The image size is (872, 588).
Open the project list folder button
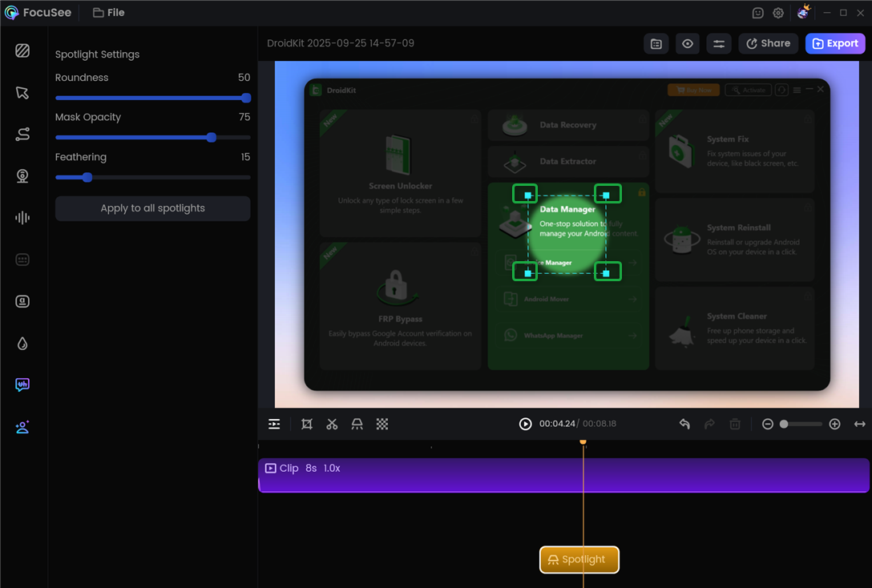656,44
